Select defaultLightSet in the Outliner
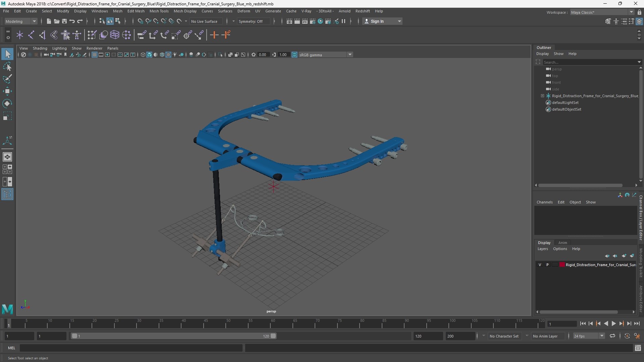 [565, 103]
